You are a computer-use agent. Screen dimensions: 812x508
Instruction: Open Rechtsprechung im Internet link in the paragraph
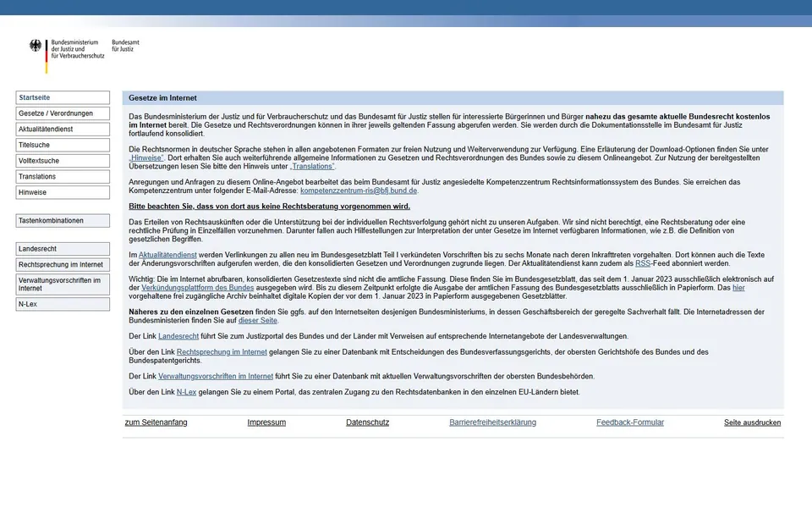point(222,352)
